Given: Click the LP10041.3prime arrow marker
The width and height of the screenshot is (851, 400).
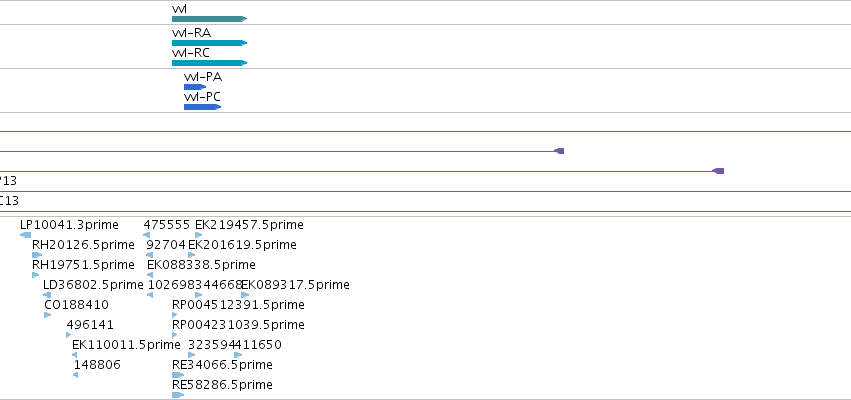Looking at the screenshot, I should point(26,235).
